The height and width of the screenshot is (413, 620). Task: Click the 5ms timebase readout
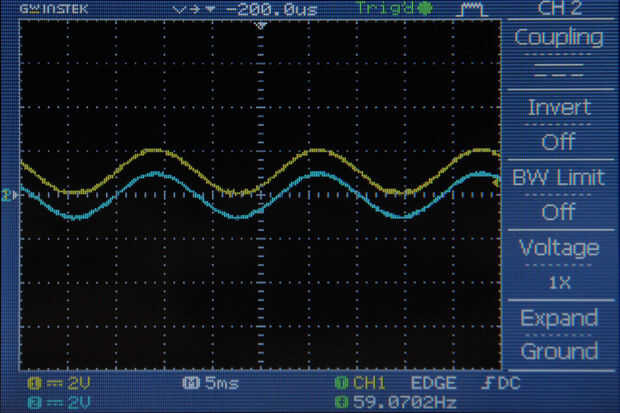pyautogui.click(x=222, y=383)
